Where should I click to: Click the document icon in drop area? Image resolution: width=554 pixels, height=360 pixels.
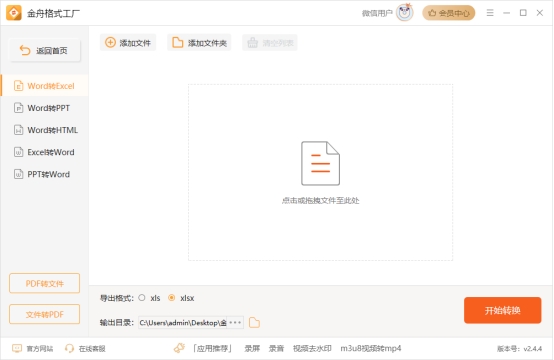tap(320, 163)
